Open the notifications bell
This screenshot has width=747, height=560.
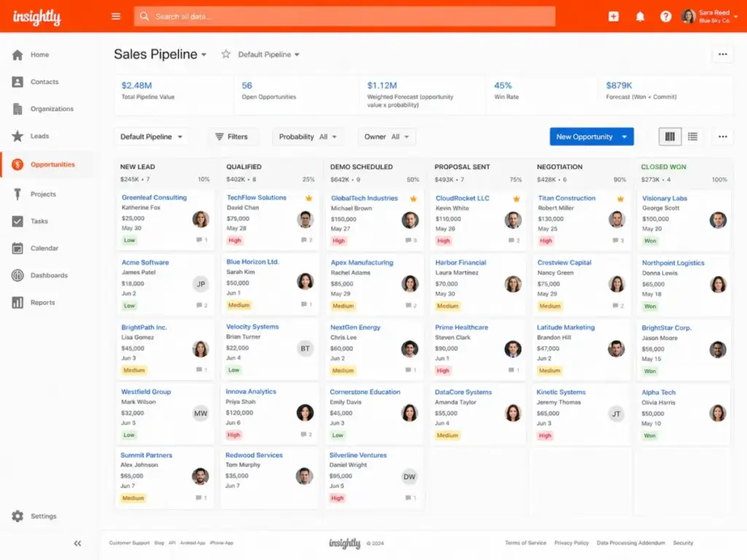[640, 17]
